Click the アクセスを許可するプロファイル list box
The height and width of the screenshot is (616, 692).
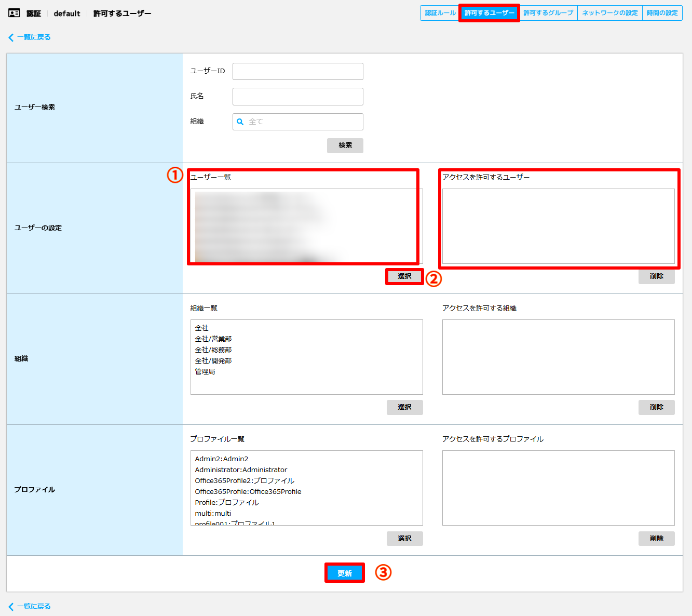tap(559, 488)
